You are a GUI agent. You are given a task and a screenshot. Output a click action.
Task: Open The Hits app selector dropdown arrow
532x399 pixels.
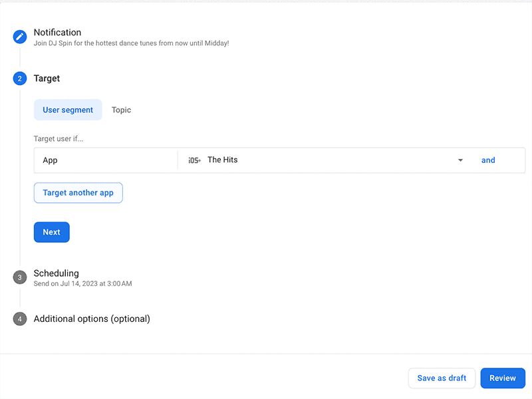tap(460, 160)
